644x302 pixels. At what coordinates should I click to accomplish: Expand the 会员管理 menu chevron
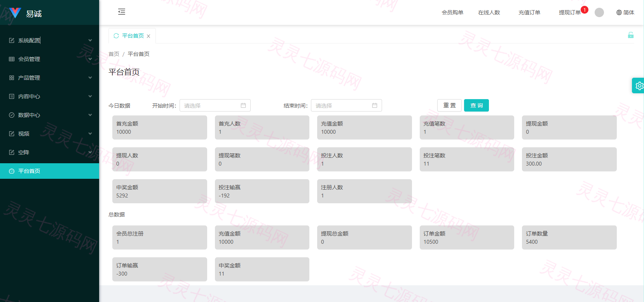coord(90,59)
